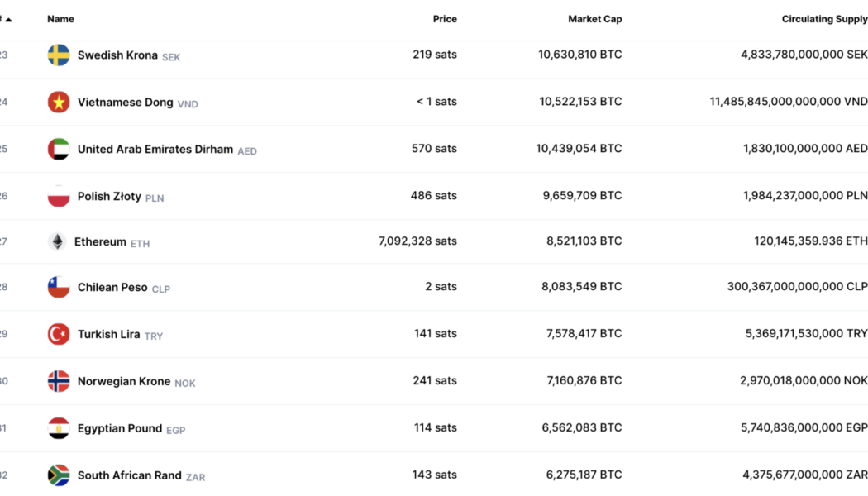This screenshot has width=868, height=496.
Task: Toggle the rank column sort arrow
Action: pos(8,18)
